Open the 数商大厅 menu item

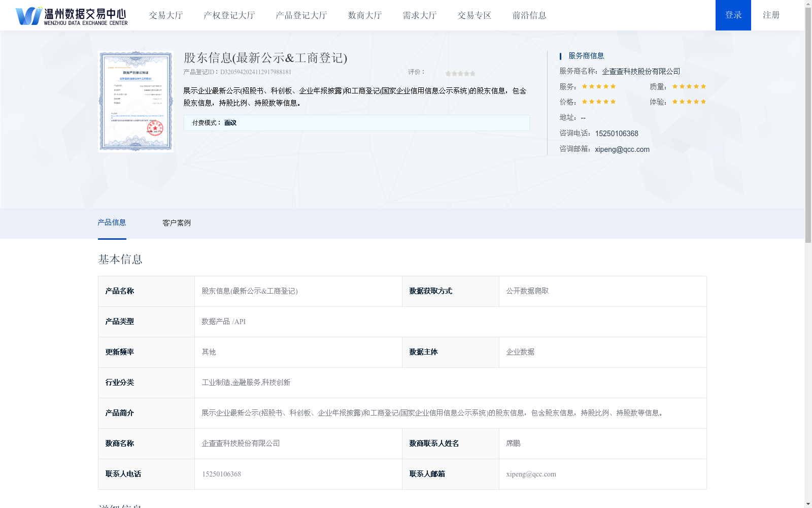pos(364,15)
